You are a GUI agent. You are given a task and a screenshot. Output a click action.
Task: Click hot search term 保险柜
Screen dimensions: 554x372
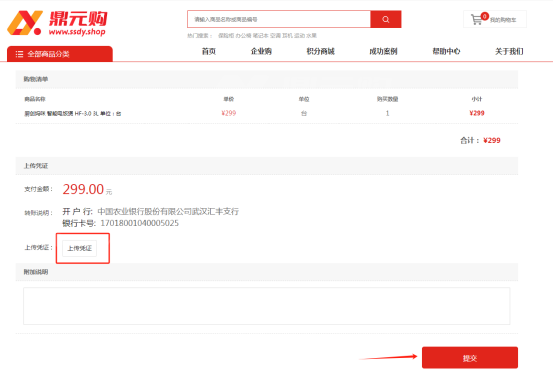[226, 36]
